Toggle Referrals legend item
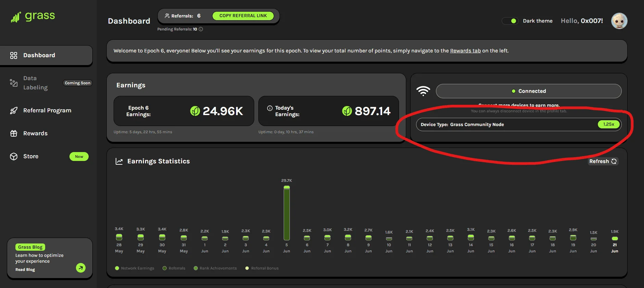 pyautogui.click(x=174, y=268)
